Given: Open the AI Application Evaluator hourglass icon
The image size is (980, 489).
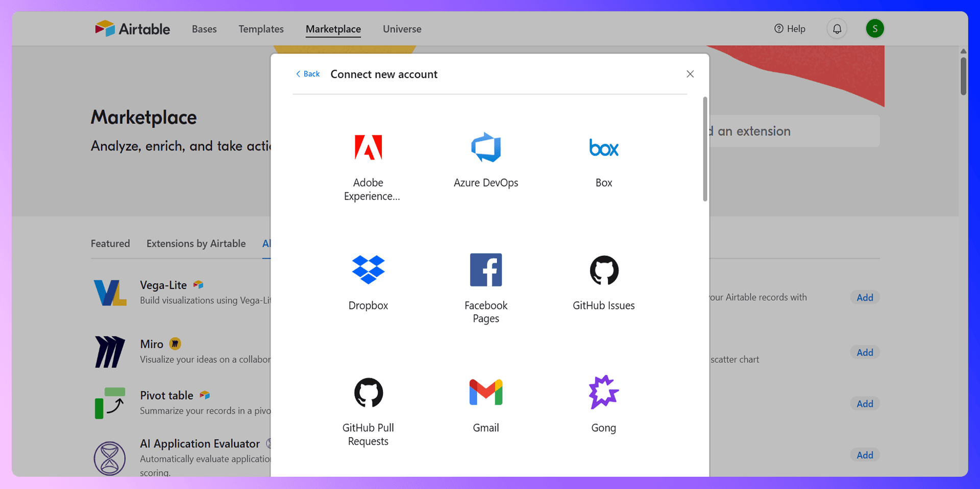Looking at the screenshot, I should (x=110, y=458).
